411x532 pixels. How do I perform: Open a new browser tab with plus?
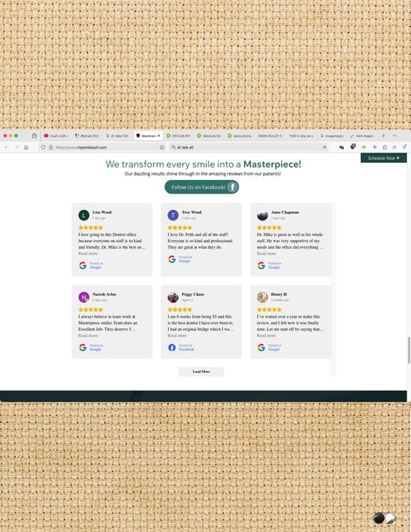click(383, 136)
